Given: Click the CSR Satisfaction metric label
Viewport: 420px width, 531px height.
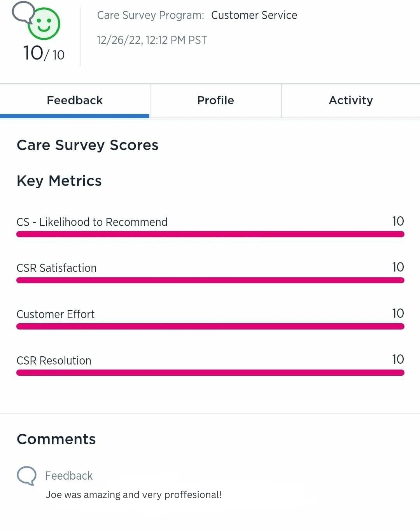Looking at the screenshot, I should (56, 268).
